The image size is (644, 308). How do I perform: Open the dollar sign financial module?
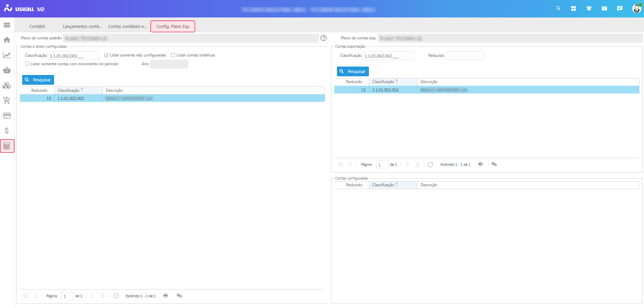(7, 131)
